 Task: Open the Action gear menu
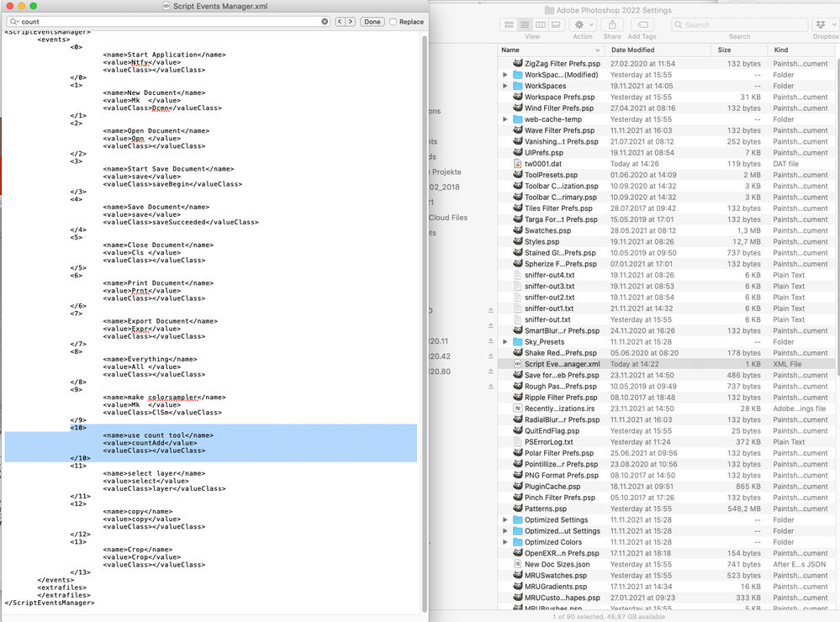point(583,24)
